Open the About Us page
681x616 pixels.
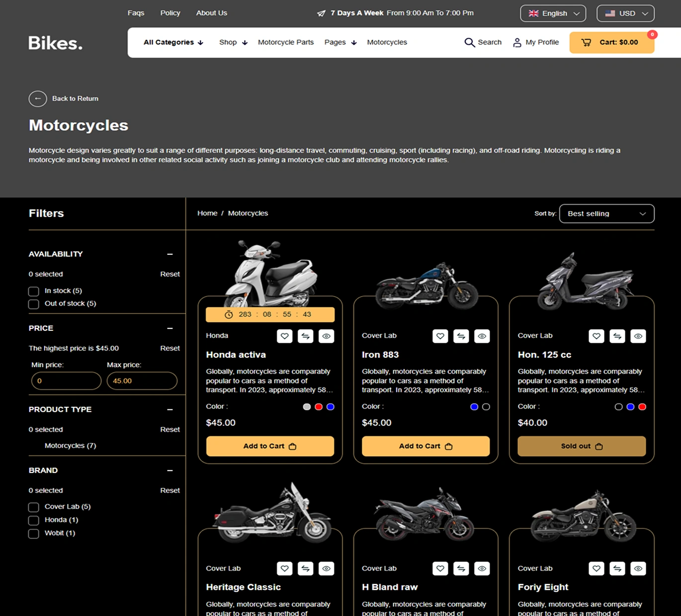(x=211, y=13)
